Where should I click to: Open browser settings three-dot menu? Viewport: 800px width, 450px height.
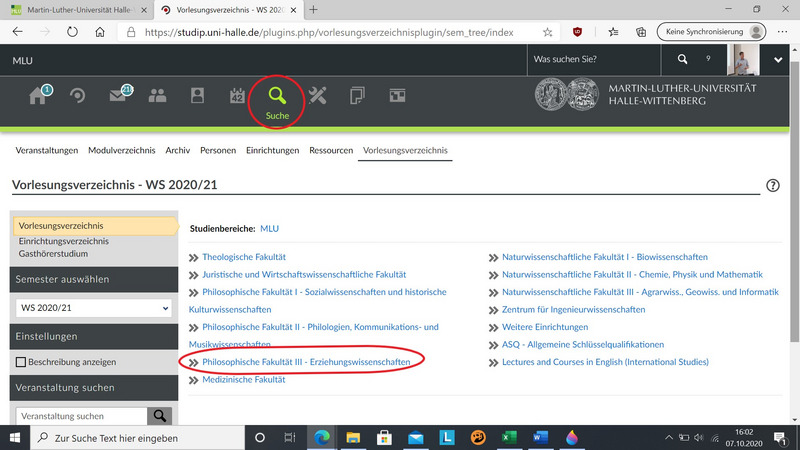[782, 32]
